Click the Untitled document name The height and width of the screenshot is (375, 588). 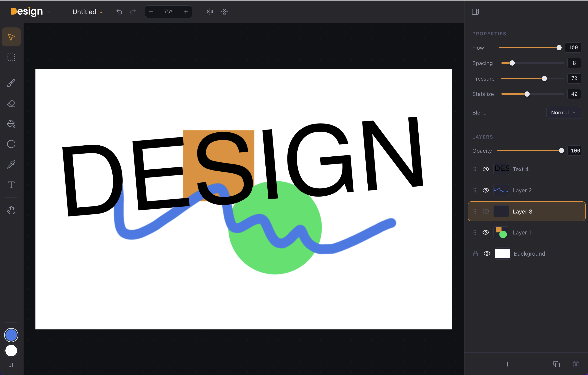pyautogui.click(x=84, y=12)
